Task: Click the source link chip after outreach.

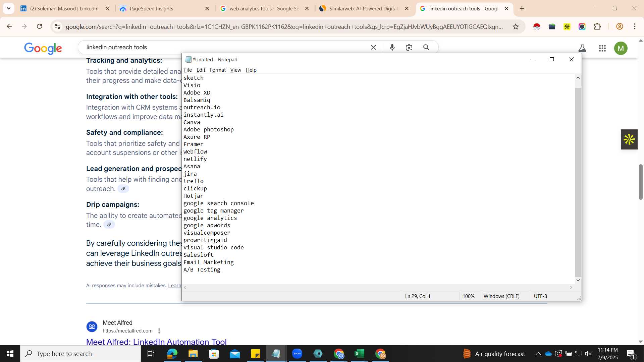Action: click(x=123, y=189)
